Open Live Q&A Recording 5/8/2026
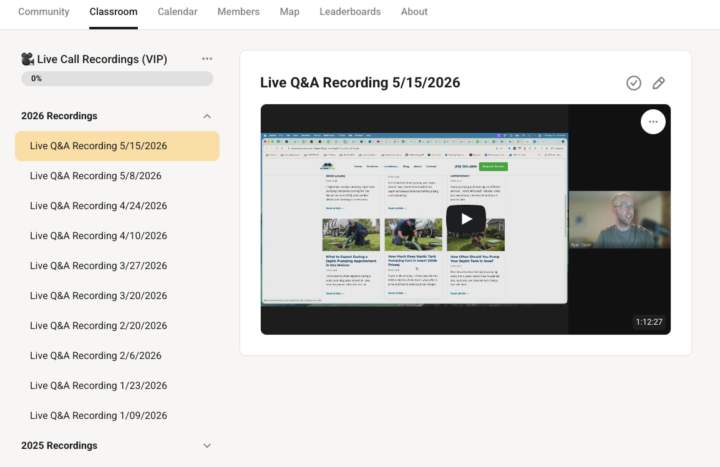720x467 pixels. tap(117, 176)
